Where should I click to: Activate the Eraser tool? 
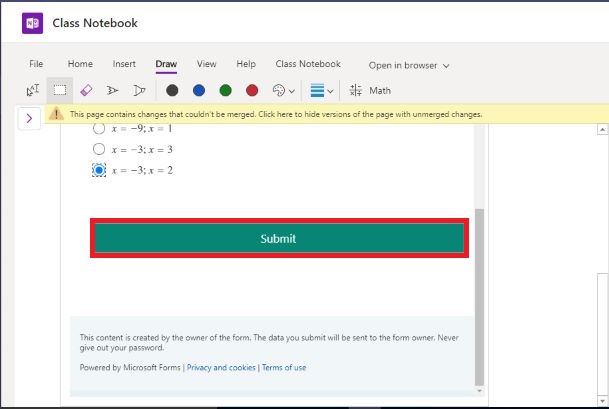tap(86, 91)
